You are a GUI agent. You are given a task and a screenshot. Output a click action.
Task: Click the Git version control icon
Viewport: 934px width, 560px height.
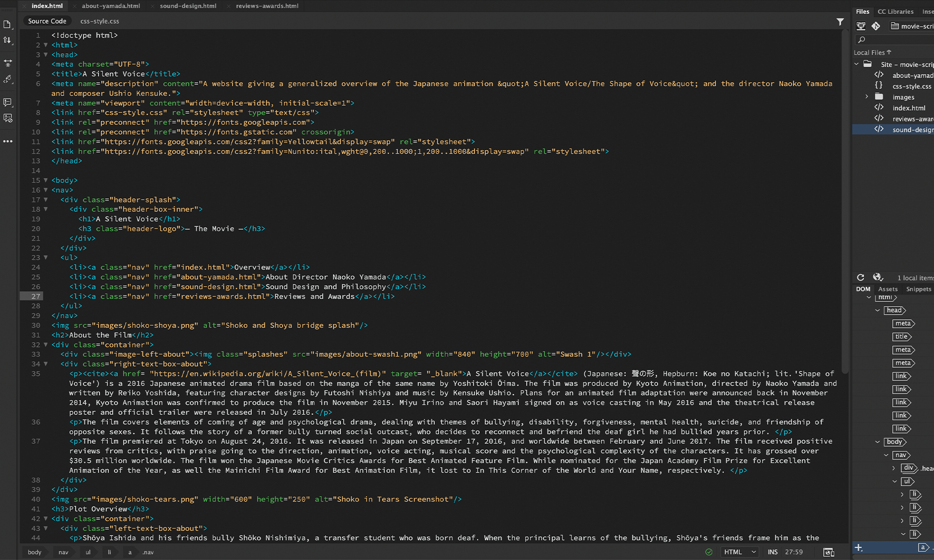(876, 26)
